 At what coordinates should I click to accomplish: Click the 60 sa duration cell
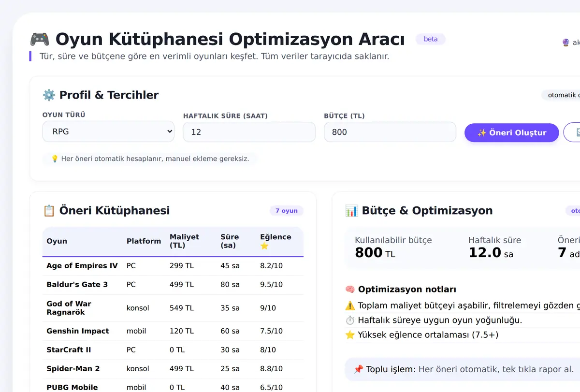tap(230, 331)
